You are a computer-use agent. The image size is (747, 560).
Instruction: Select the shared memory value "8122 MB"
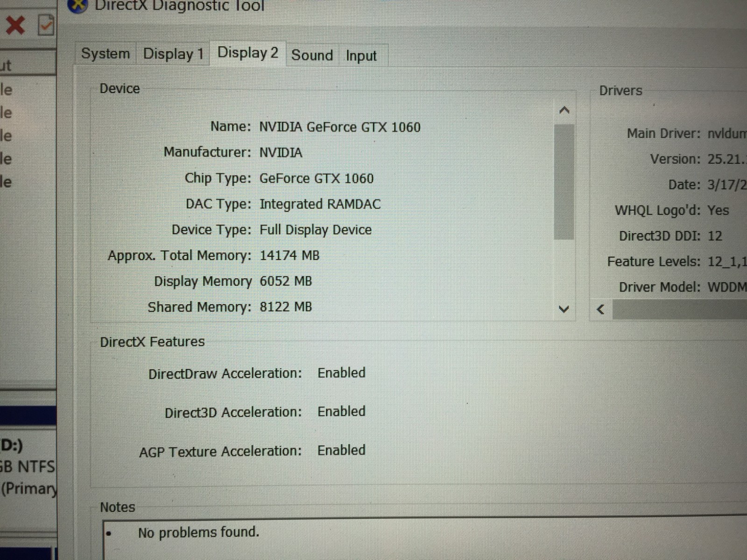(x=286, y=307)
